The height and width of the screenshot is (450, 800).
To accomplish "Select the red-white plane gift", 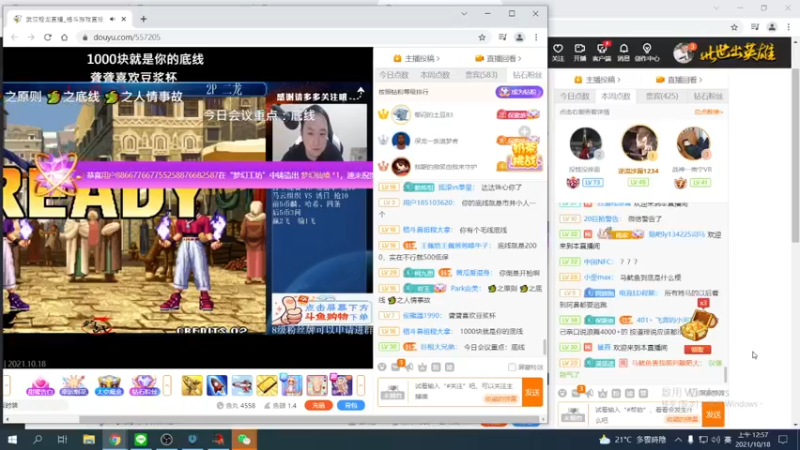I will click(x=242, y=385).
